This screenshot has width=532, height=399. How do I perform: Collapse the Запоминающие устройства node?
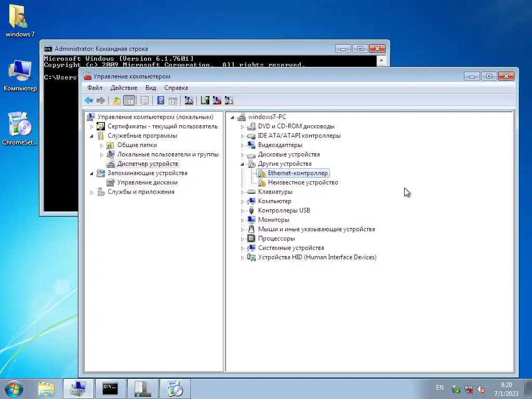click(91, 174)
